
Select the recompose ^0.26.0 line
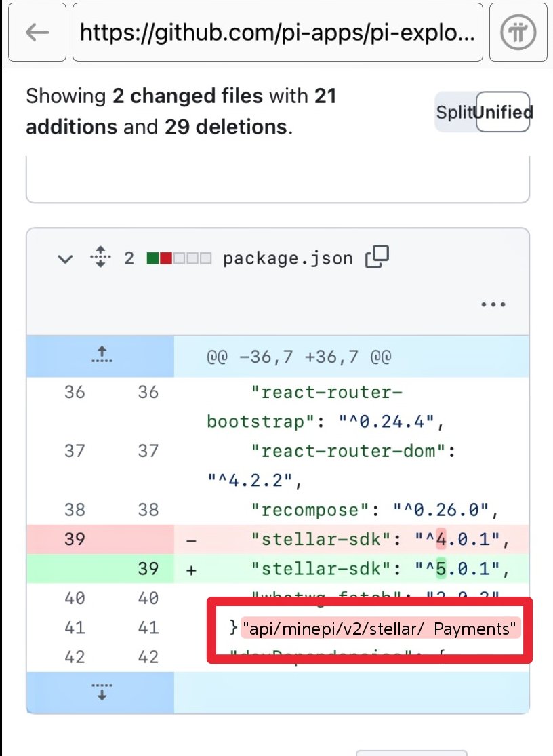[x=278, y=510]
